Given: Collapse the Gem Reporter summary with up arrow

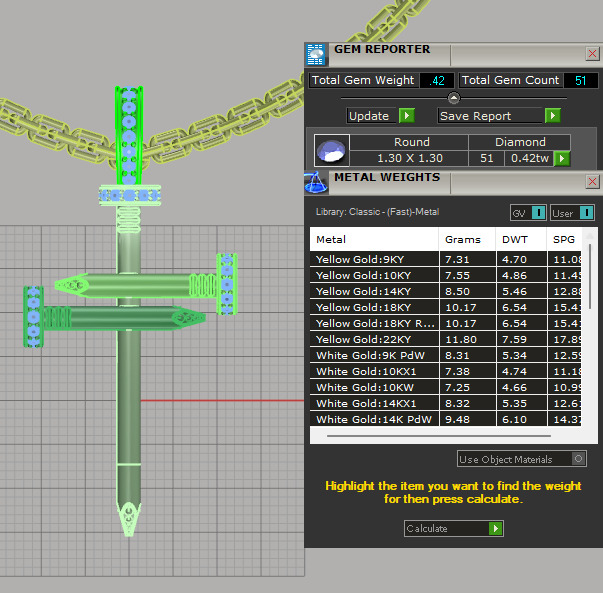Looking at the screenshot, I should (x=454, y=98).
